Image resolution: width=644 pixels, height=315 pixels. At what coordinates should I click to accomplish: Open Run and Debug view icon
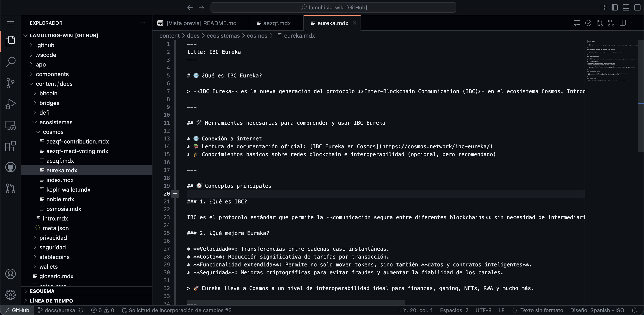(10, 104)
